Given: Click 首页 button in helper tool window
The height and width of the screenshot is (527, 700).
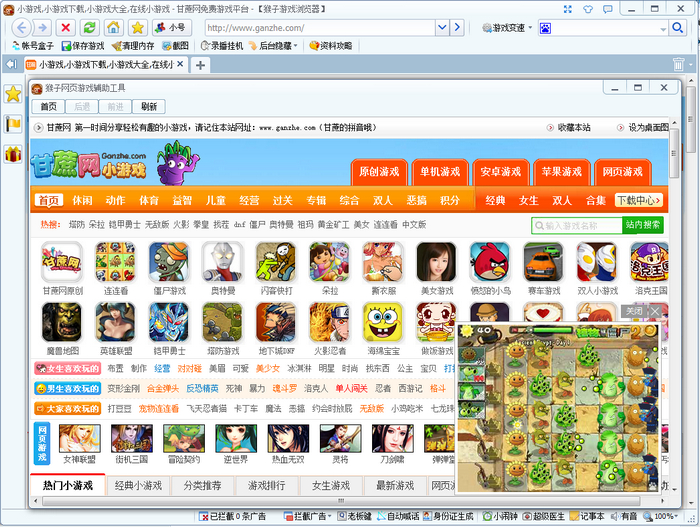Looking at the screenshot, I should [49, 106].
